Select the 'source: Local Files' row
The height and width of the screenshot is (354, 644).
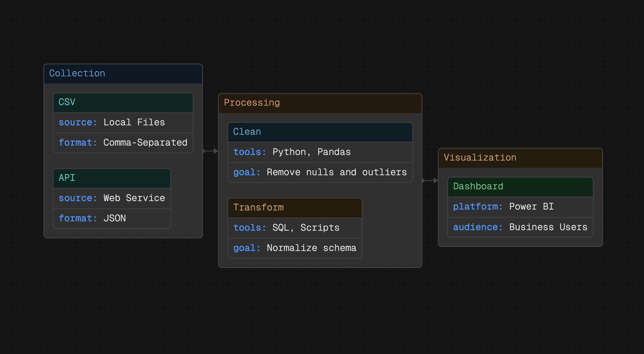[x=123, y=123]
